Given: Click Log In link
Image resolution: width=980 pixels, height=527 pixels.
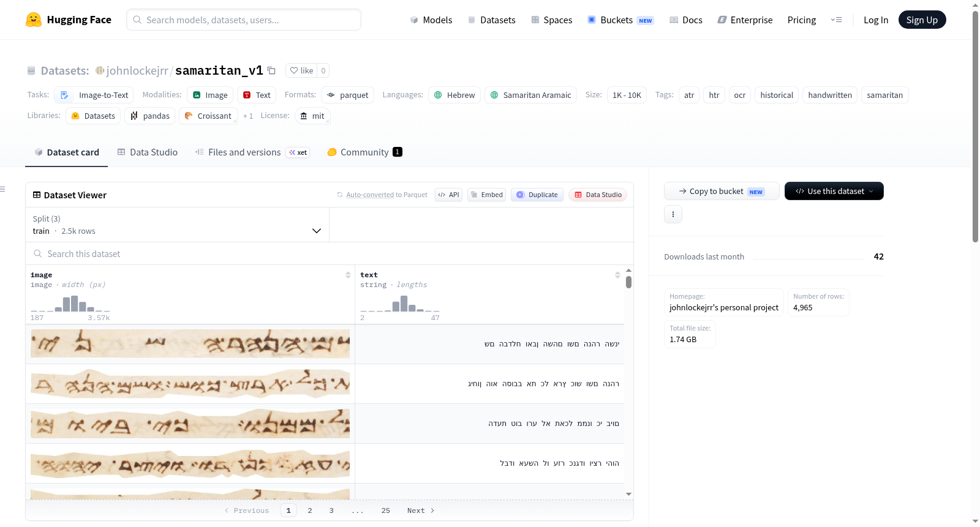Looking at the screenshot, I should [876, 20].
